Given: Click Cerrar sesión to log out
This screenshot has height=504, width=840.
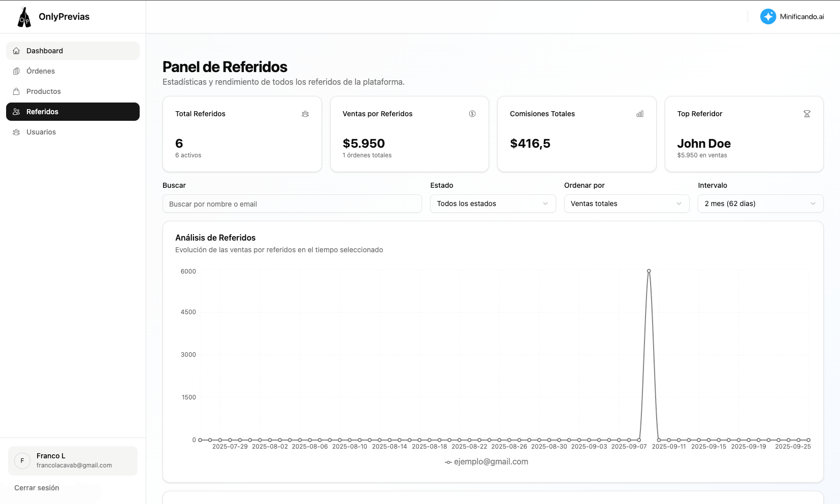Looking at the screenshot, I should click(37, 488).
